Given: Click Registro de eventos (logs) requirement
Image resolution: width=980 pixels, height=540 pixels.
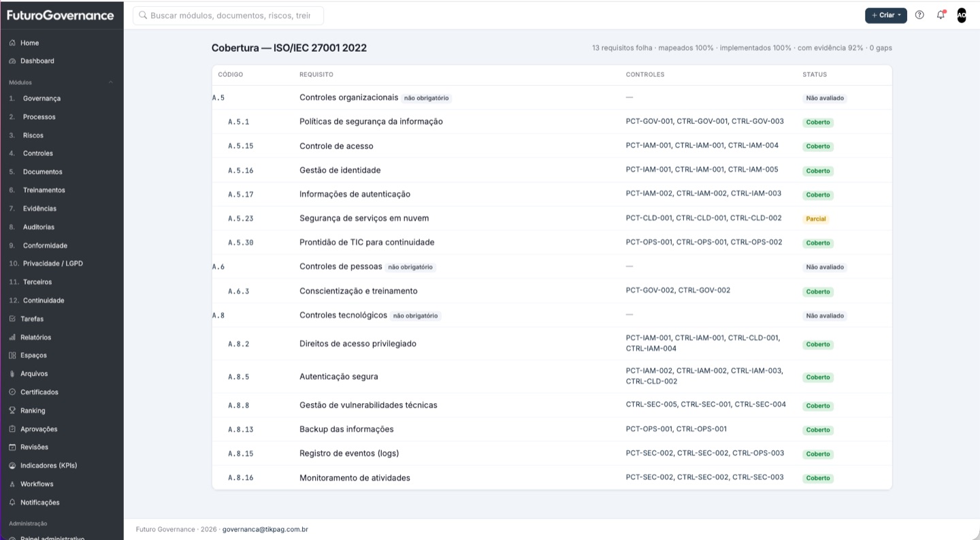Looking at the screenshot, I should coord(349,454).
